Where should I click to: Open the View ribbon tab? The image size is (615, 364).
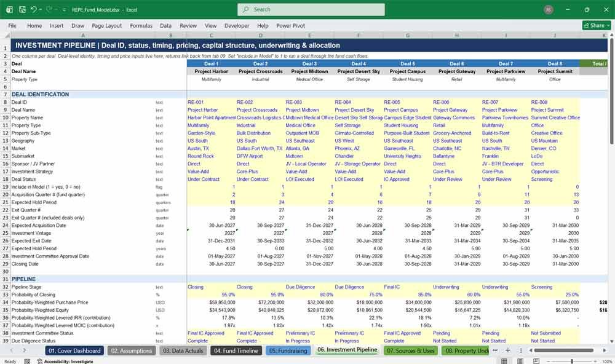point(210,25)
